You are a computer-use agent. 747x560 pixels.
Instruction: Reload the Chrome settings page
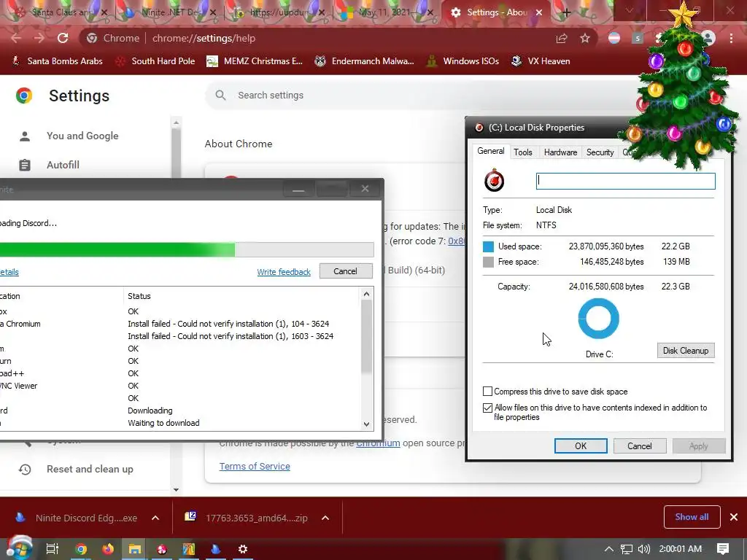63,38
